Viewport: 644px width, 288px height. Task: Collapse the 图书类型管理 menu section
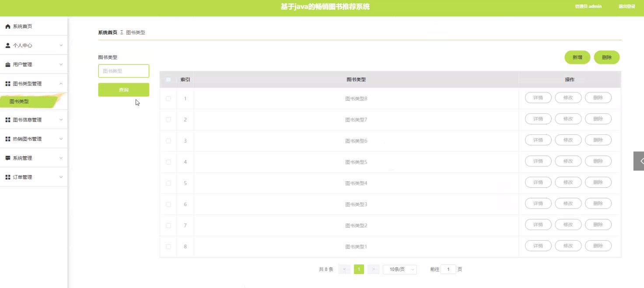33,83
